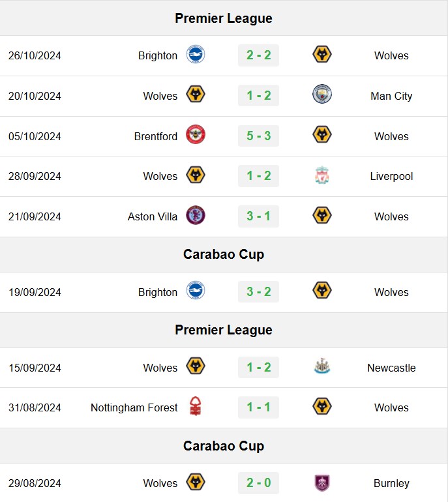Select the 1 - 1 Nottingham Forest score

(258, 407)
